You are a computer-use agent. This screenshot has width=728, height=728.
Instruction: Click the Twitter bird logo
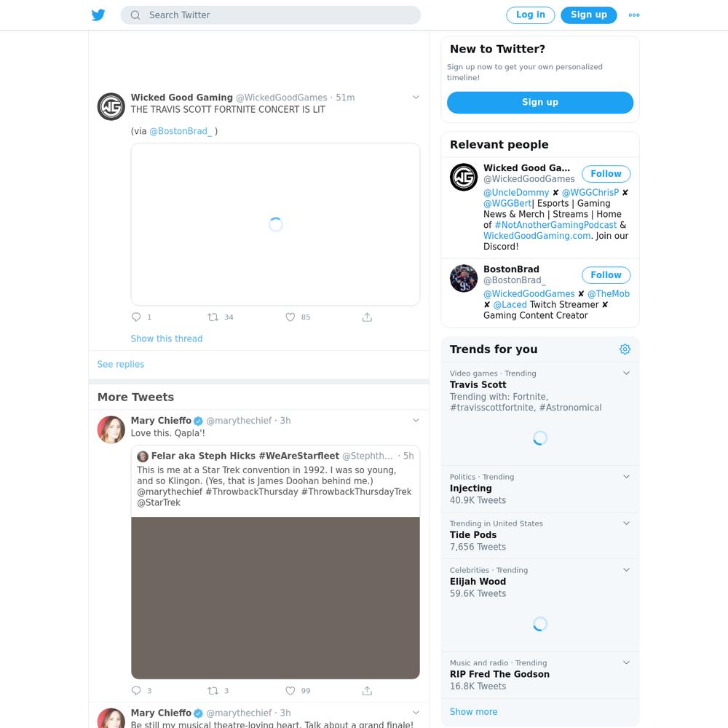click(x=98, y=15)
